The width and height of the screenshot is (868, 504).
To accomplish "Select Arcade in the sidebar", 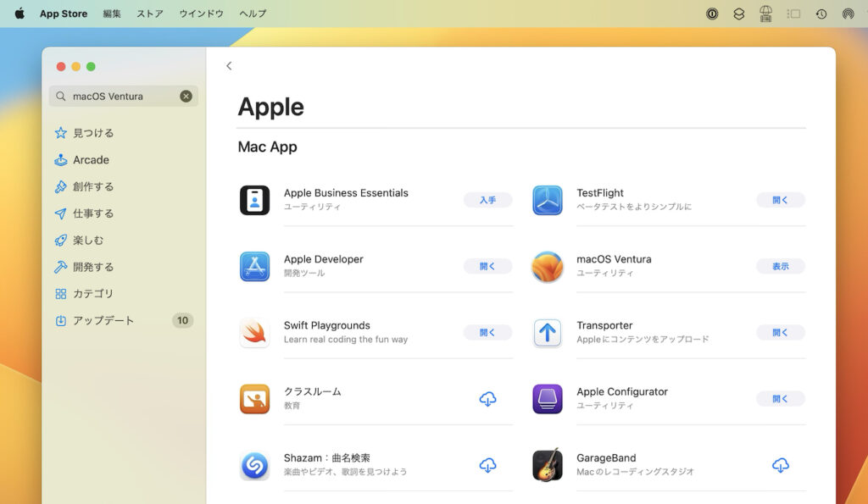I will point(90,159).
